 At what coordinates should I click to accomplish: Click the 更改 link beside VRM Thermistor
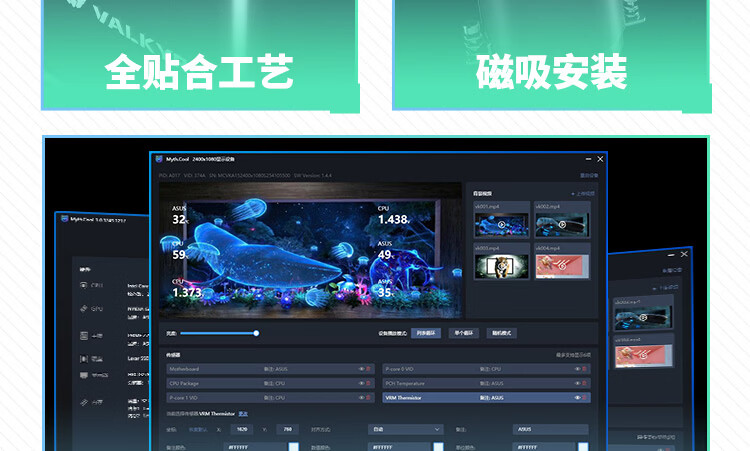coord(243,414)
